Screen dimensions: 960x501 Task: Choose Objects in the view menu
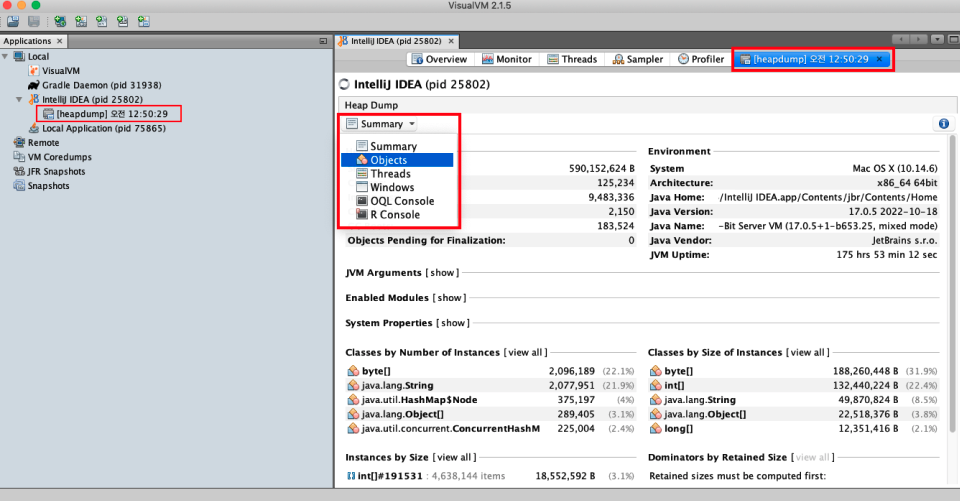click(397, 160)
